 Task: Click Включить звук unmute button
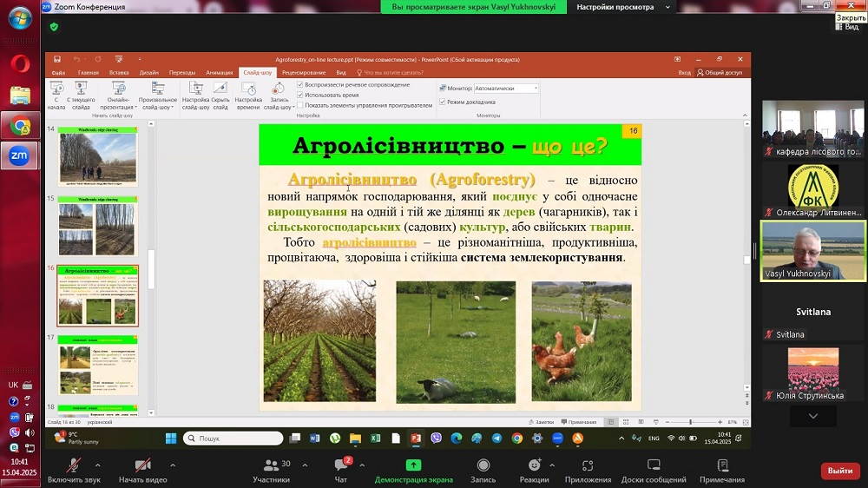point(74,471)
